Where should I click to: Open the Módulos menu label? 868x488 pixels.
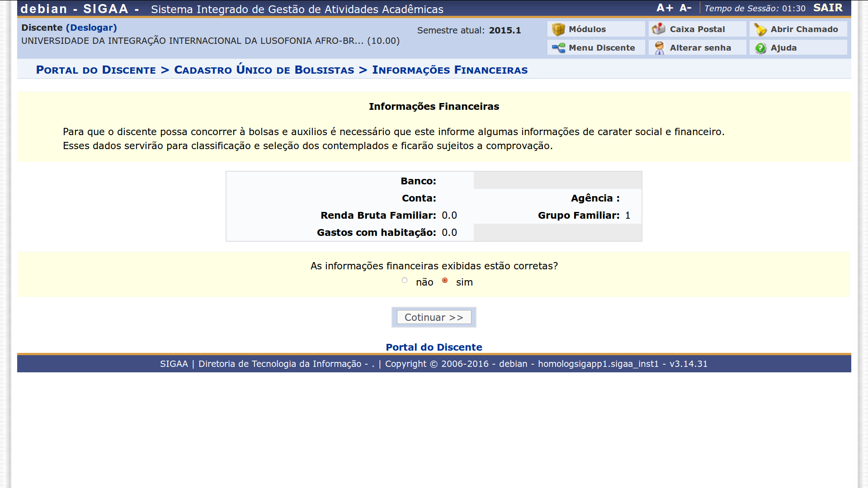coord(587,29)
